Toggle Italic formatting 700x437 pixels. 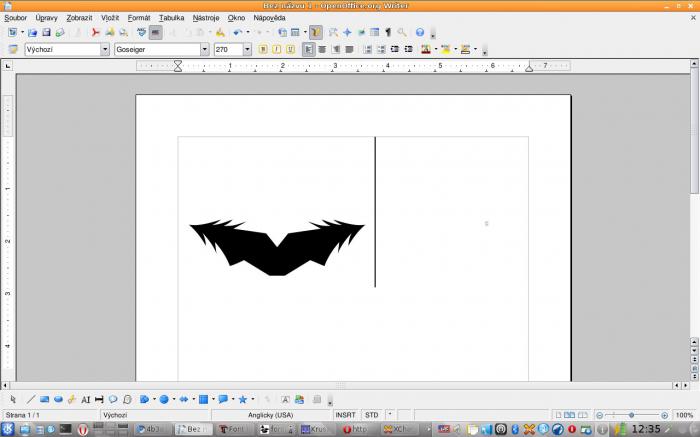tap(277, 50)
